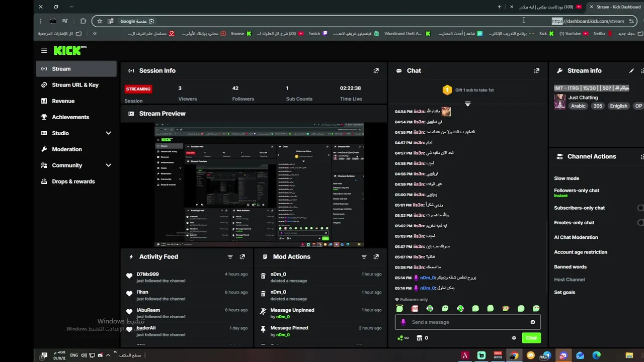The width and height of the screenshot is (644, 362).
Task: Insert the red angry emote from quick emotes
Action: coord(415,309)
